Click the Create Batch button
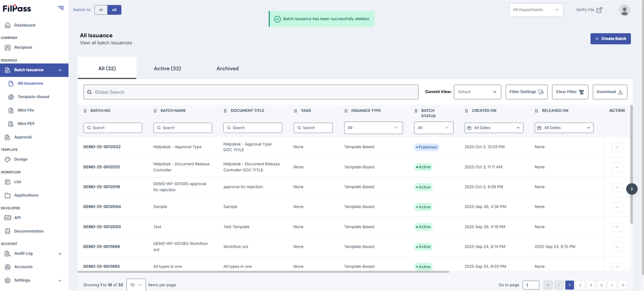This screenshot has height=291, width=644. tap(611, 39)
